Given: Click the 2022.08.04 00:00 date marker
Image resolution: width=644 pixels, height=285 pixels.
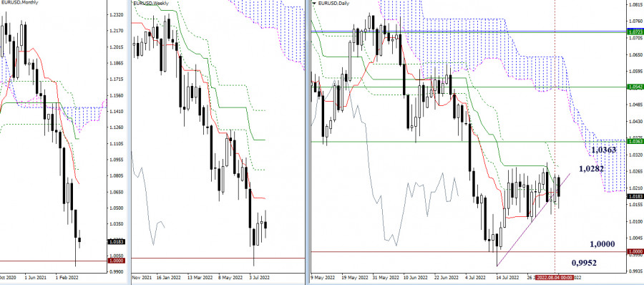Looking at the screenshot, I should (555, 278).
